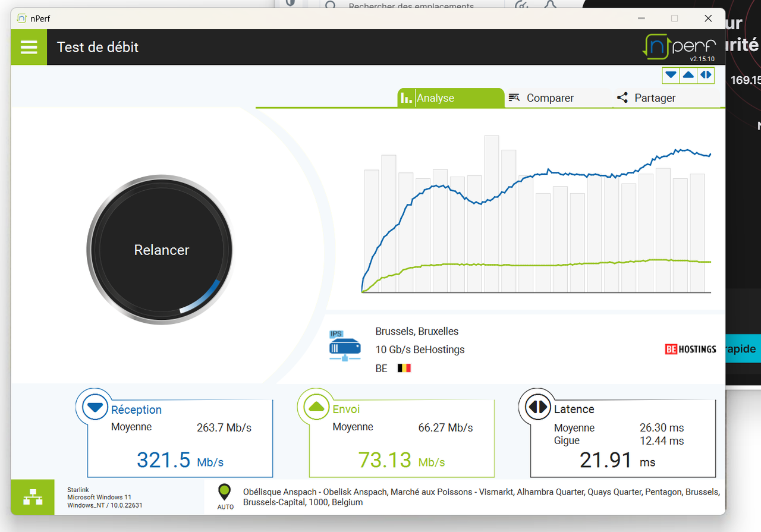
Task: Click the v2.15.10 version label
Action: click(702, 59)
